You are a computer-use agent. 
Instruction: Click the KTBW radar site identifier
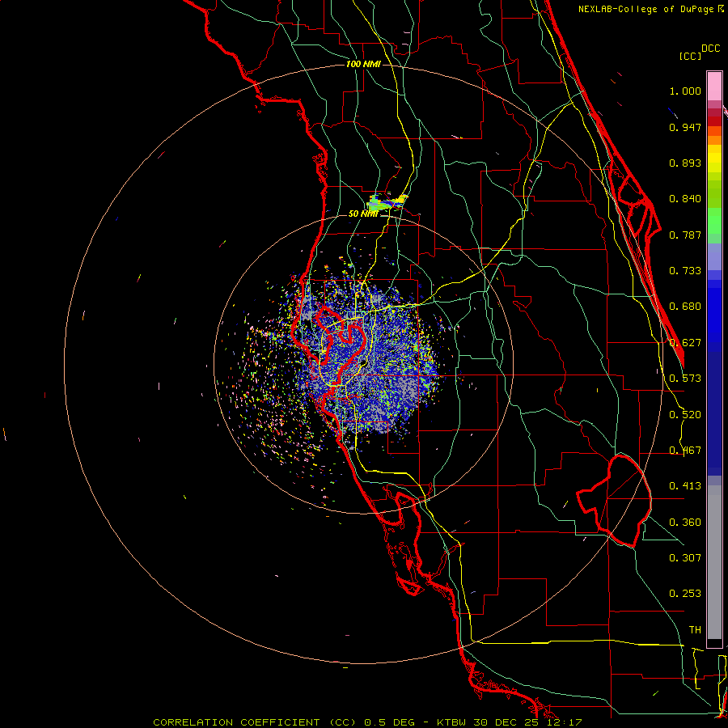tap(453, 722)
